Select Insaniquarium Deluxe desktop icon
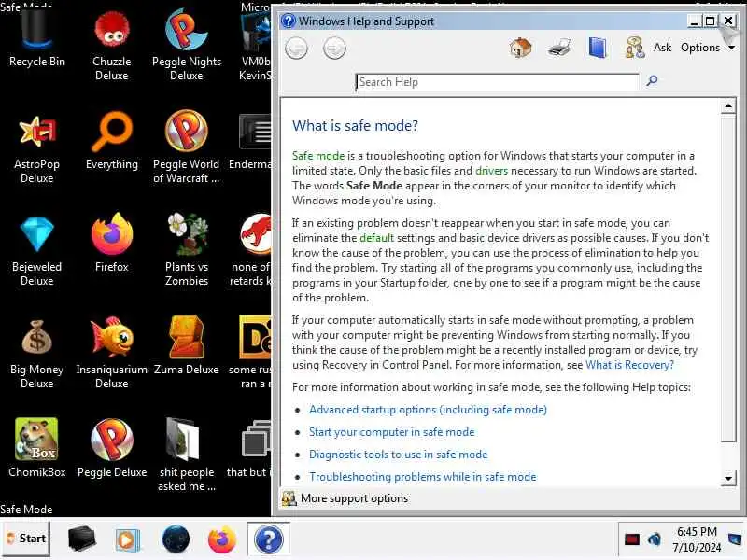The height and width of the screenshot is (560, 747). click(x=111, y=354)
